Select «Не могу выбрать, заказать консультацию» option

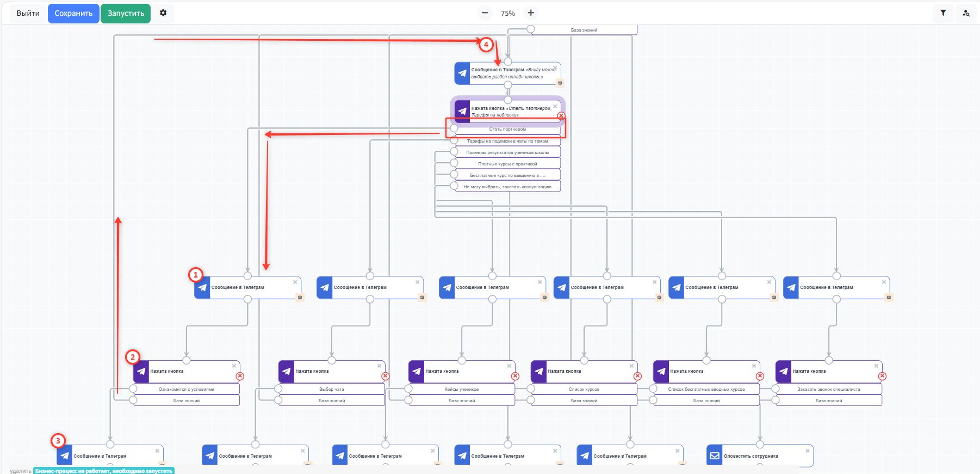507,187
